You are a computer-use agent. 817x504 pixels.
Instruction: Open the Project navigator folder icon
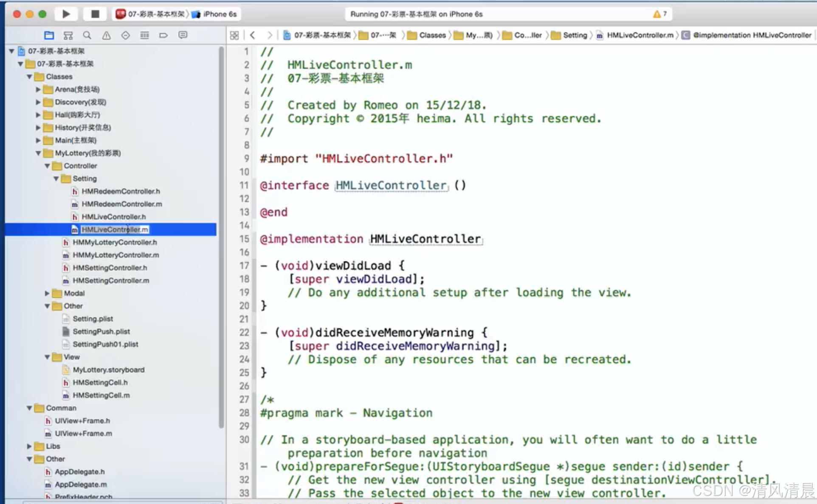[x=49, y=35]
